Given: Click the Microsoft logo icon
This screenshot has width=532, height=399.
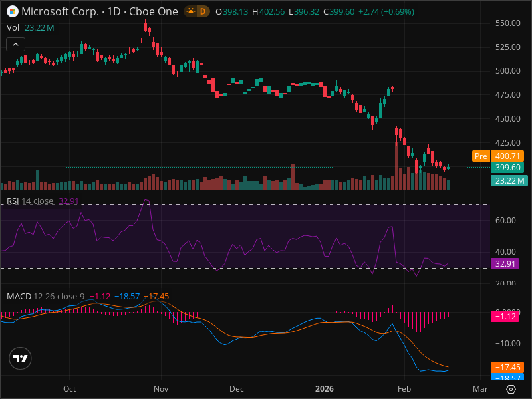Looking at the screenshot, I should (13, 11).
